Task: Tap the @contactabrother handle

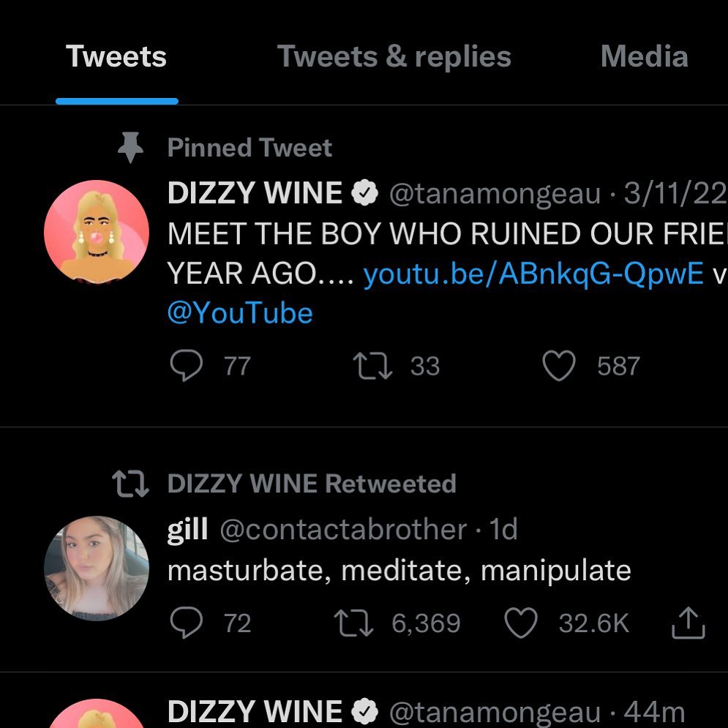Action: [342, 529]
